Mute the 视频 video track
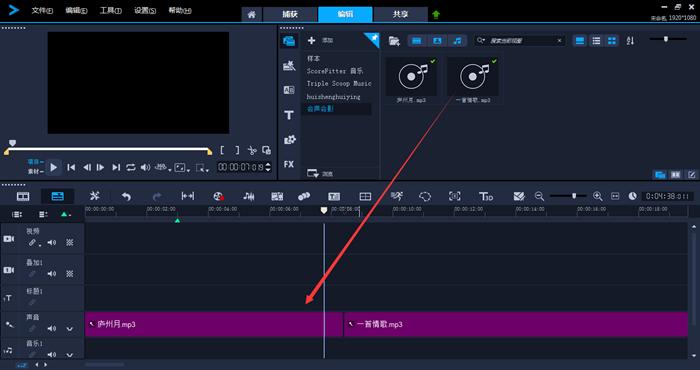700x370 pixels. 52,242
